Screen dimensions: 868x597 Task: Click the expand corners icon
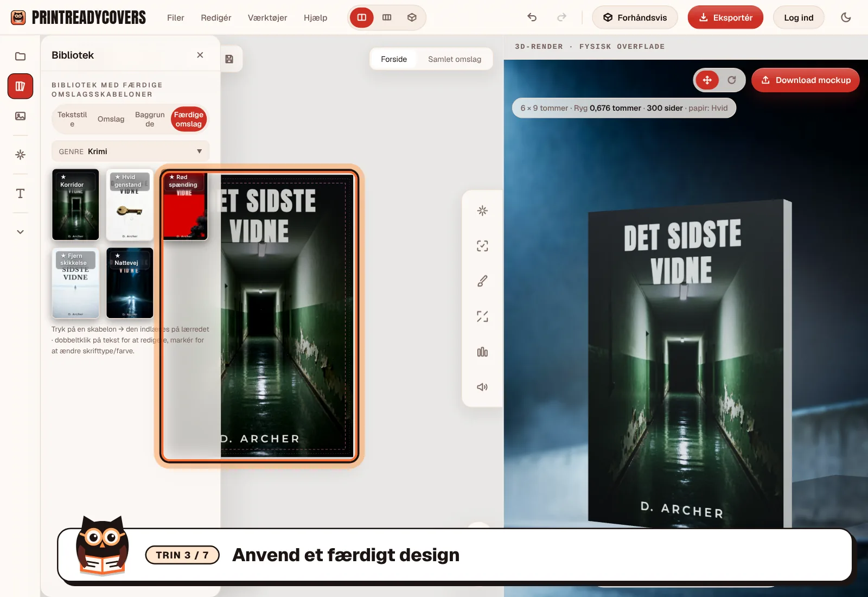pos(482,316)
